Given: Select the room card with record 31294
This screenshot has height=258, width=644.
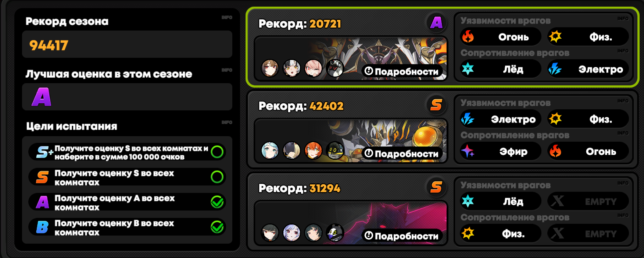Looking at the screenshot, I should pos(442,212).
